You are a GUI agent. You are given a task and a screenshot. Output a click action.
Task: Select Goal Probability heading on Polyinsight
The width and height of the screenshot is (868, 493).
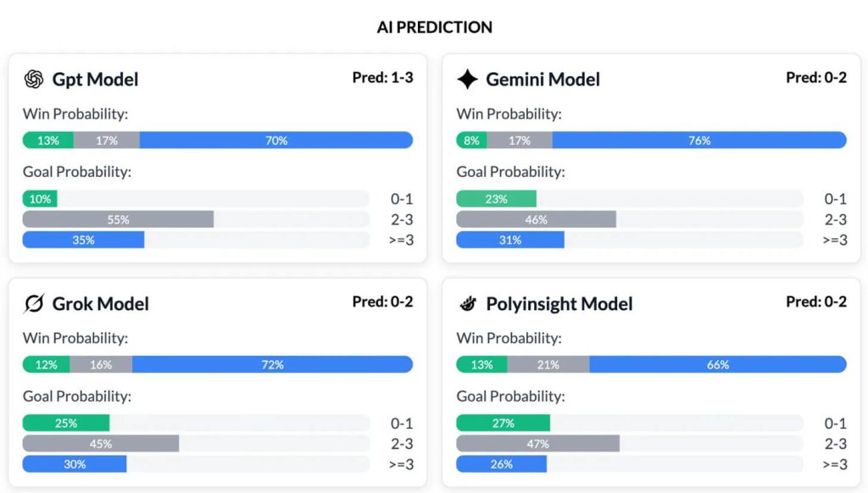coord(509,396)
